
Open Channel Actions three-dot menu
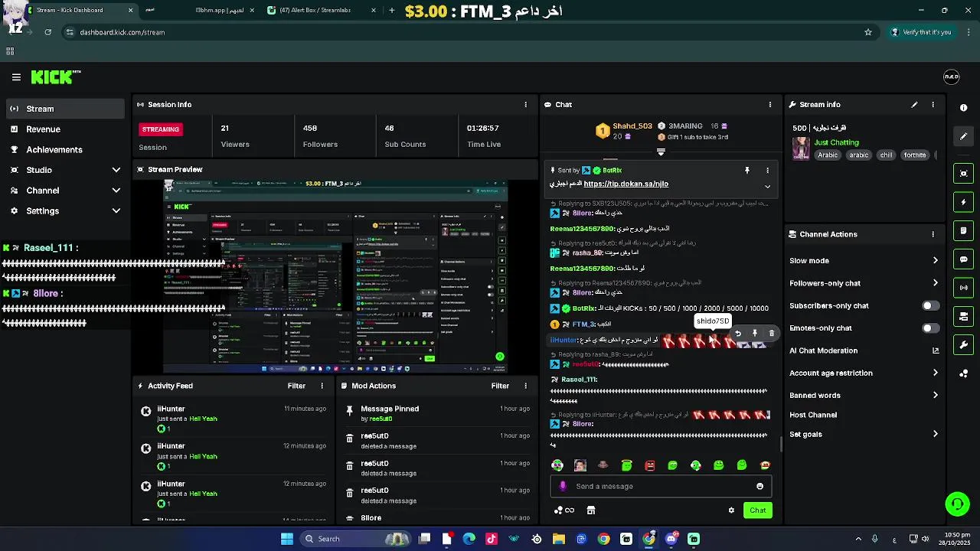pyautogui.click(x=933, y=234)
